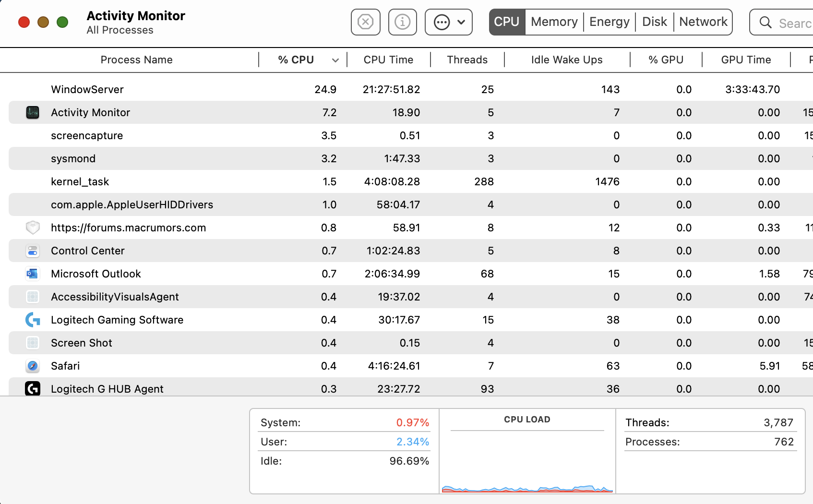Click the Stop process toolbar icon
Viewport: 813px width, 504px height.
pos(366,22)
